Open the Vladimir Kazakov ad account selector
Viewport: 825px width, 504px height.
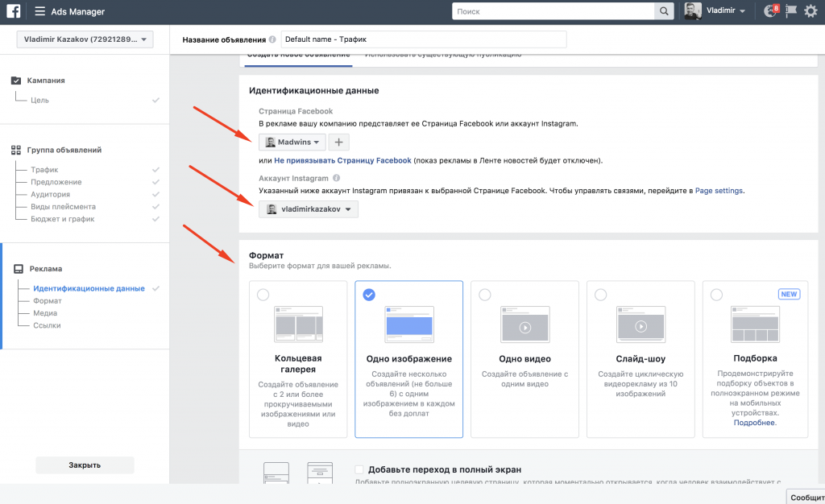85,39
